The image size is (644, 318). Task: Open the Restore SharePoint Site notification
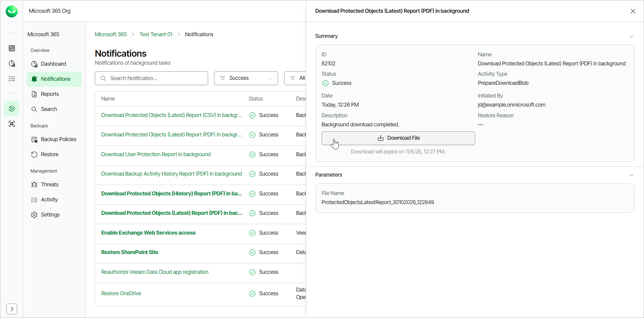tap(130, 252)
